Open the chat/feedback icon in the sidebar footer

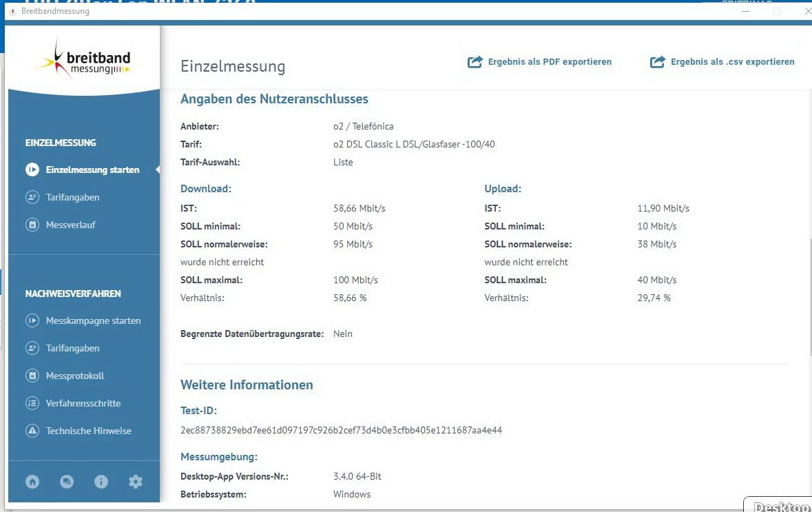coord(67,482)
